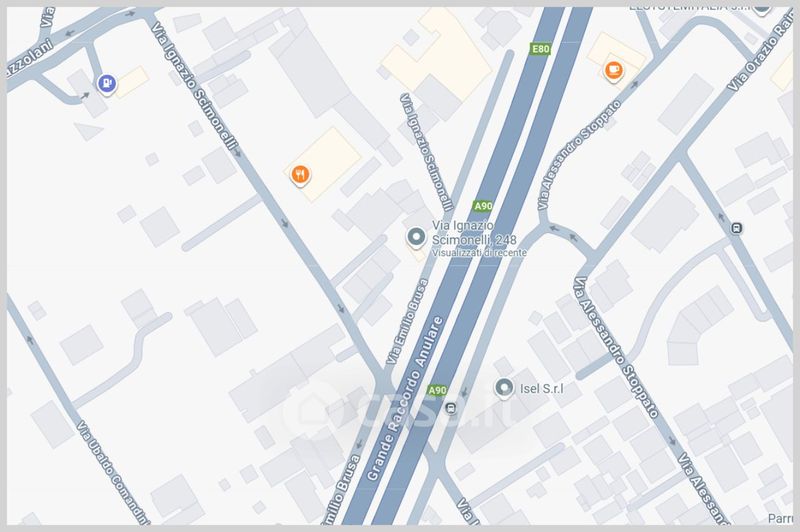Click the Via Emilio Brusa label beside the pin
Screen dimensions: 800x532
407,321
